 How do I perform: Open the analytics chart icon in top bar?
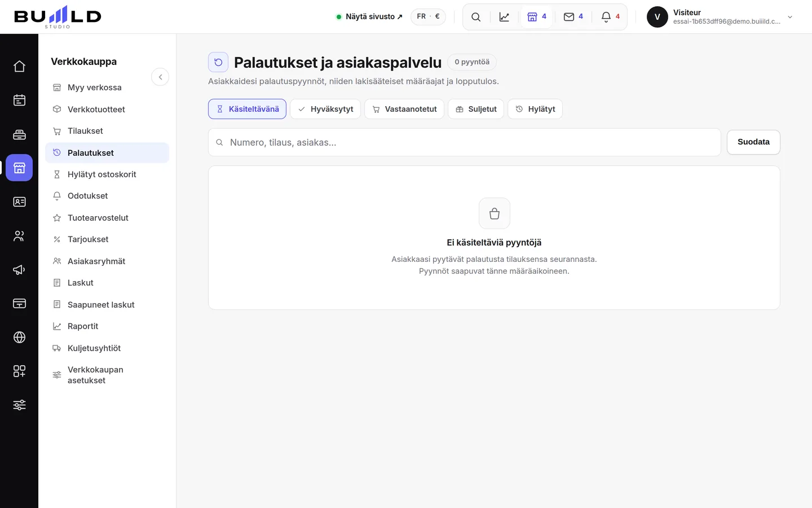(x=504, y=17)
